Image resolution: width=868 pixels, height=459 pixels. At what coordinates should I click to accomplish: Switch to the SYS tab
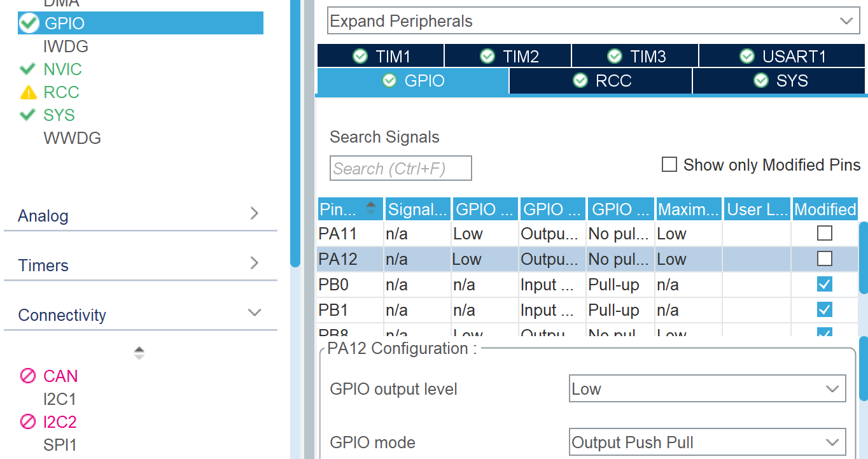780,81
